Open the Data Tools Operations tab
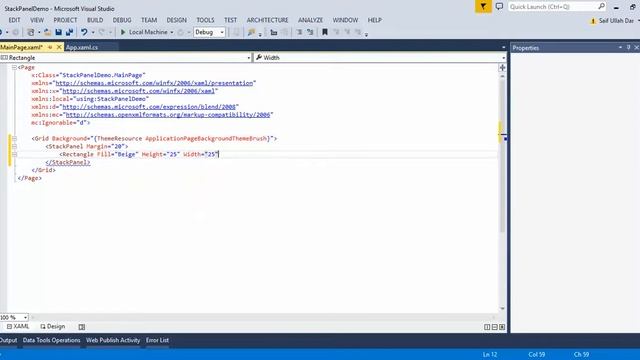The image size is (640, 360). 51,340
